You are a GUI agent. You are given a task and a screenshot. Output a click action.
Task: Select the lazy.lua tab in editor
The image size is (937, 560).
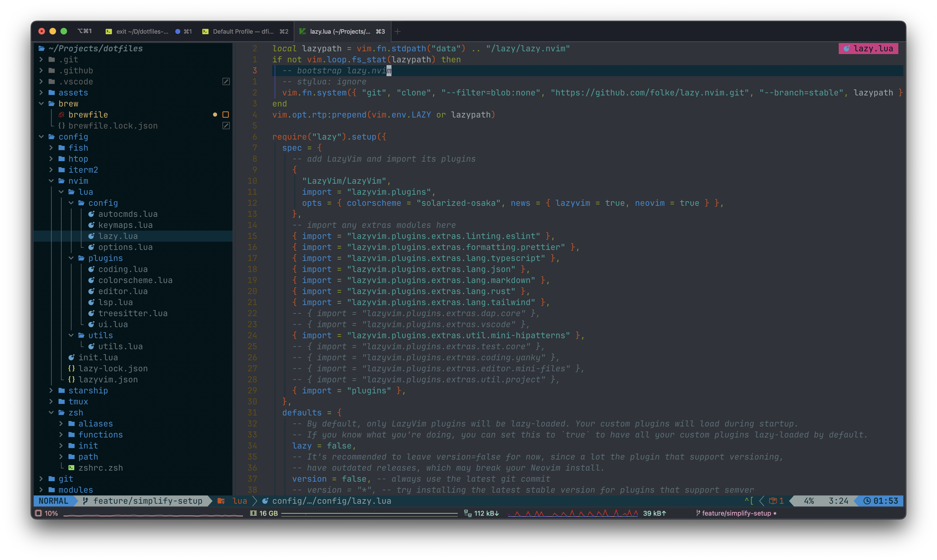tap(340, 31)
